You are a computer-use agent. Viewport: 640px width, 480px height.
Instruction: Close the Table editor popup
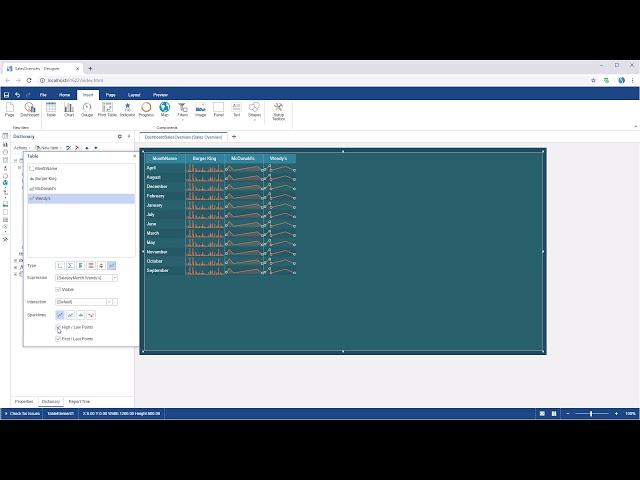point(135,156)
